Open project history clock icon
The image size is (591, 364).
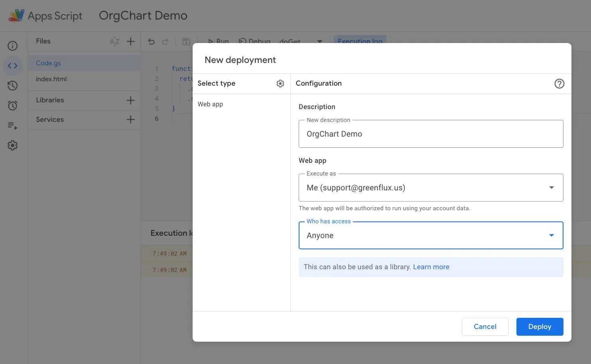[13, 86]
